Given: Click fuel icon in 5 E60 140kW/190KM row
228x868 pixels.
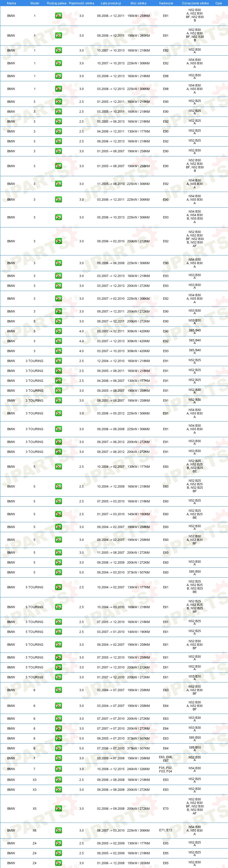Looking at the screenshot, I should [x=58, y=514].
